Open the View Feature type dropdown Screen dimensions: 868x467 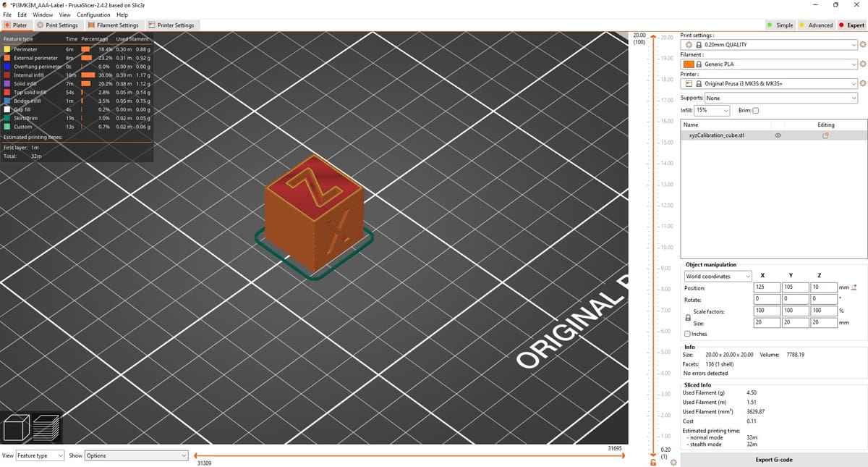tap(40, 455)
